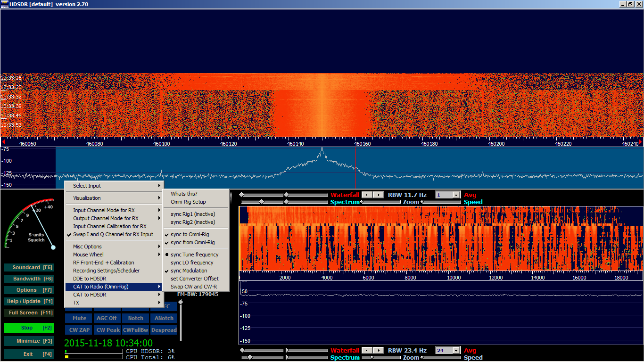
Task: Expand the Visualization submenu
Action: (114, 198)
